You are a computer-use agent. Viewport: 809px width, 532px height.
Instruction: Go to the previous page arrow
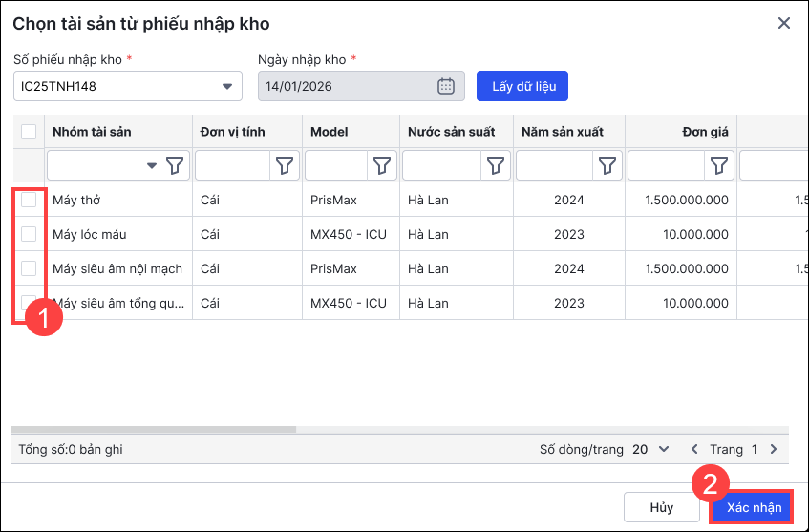pos(694,449)
